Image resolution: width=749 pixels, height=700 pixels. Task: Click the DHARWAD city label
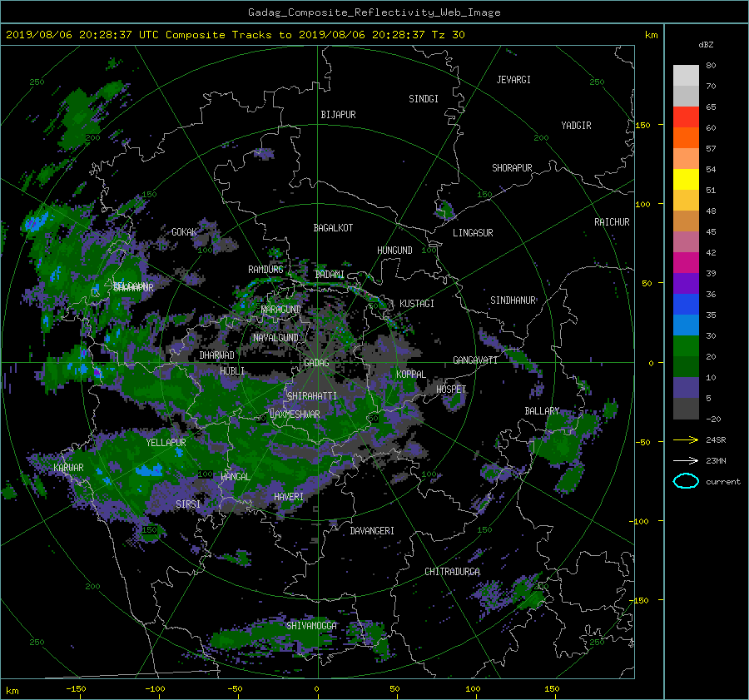(x=217, y=355)
